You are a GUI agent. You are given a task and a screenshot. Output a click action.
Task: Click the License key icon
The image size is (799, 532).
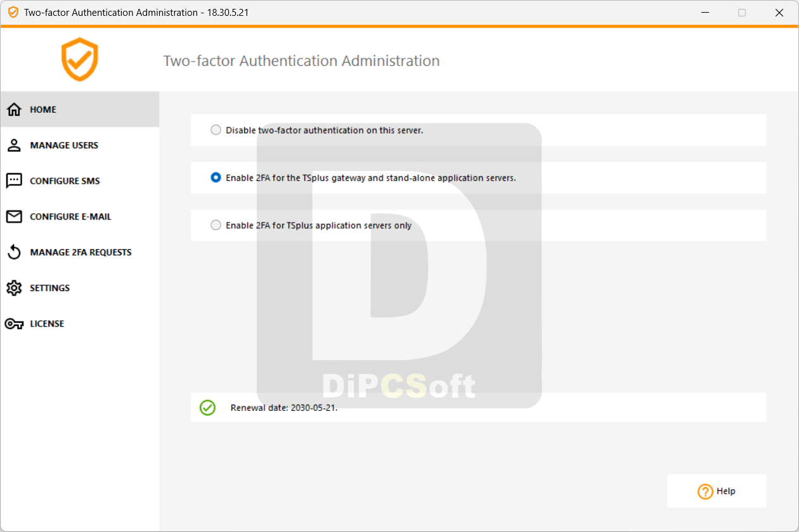pos(14,323)
